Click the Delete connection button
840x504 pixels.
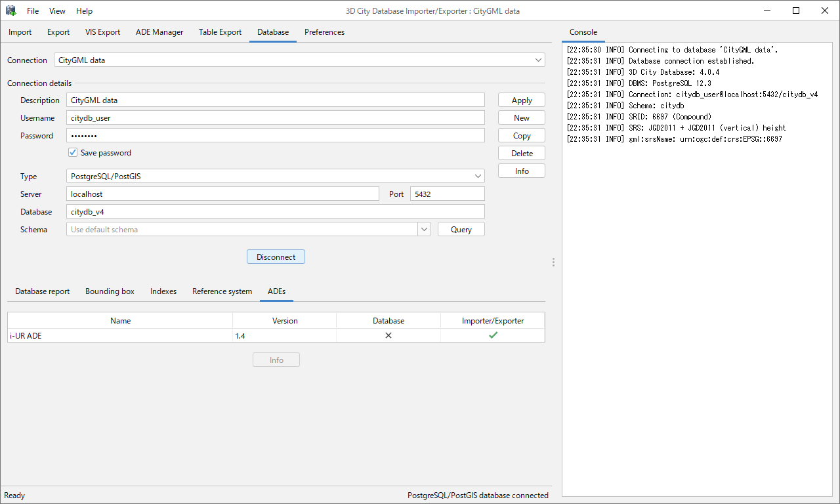[x=522, y=153]
